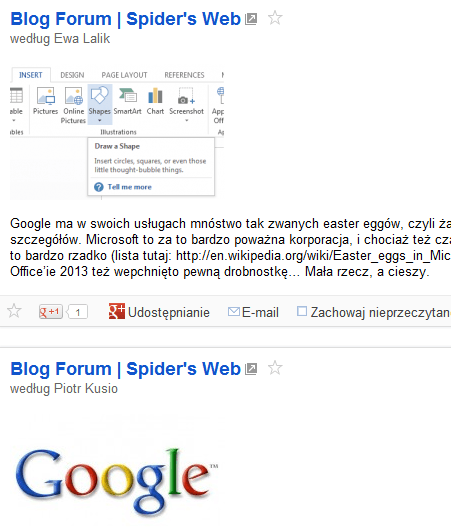Click the Wikipedia Easter eggs URL text

(313, 256)
